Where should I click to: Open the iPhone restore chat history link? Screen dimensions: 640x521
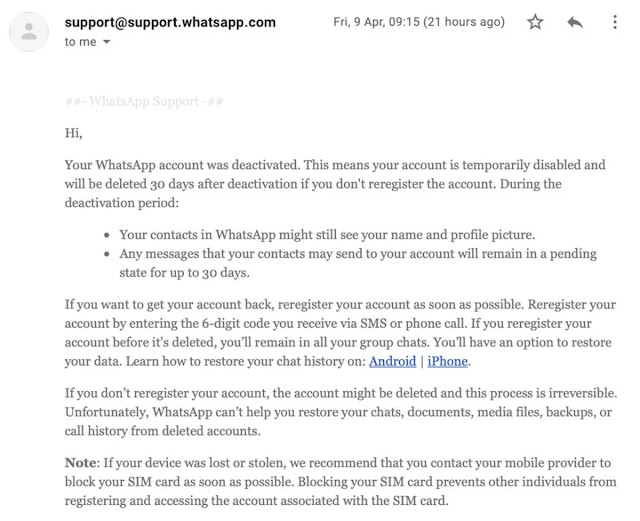pyautogui.click(x=447, y=361)
